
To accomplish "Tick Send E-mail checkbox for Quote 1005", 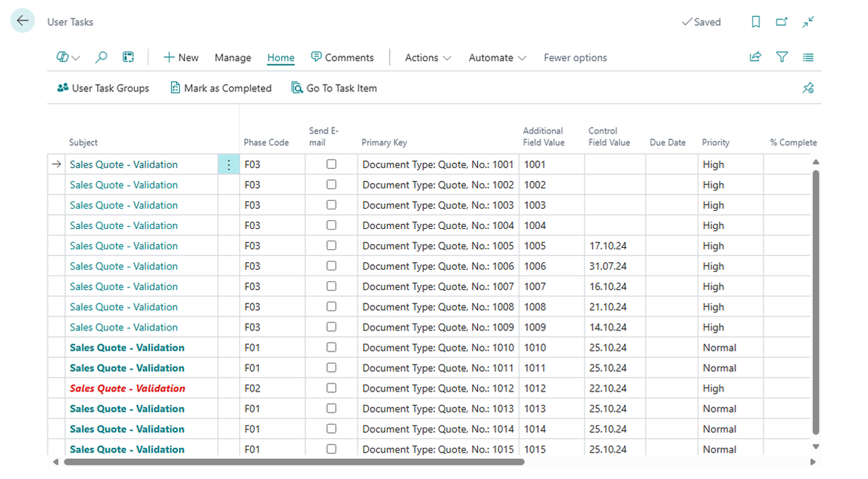I will point(332,245).
